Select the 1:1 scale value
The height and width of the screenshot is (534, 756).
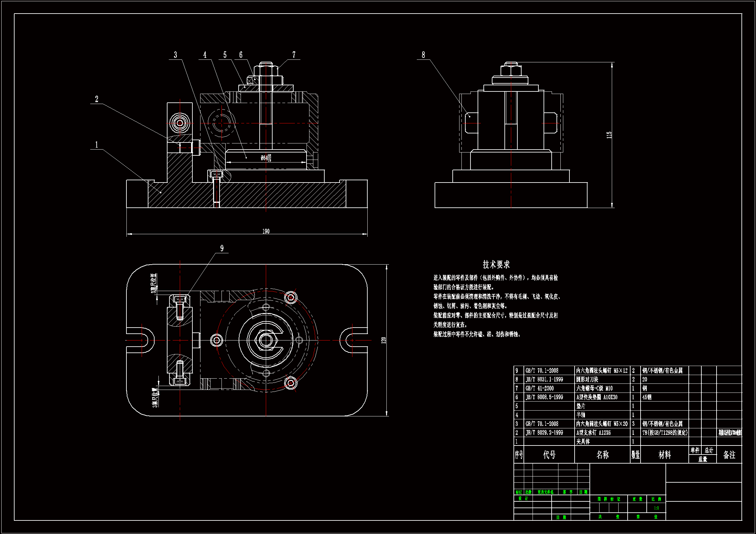[656, 508]
